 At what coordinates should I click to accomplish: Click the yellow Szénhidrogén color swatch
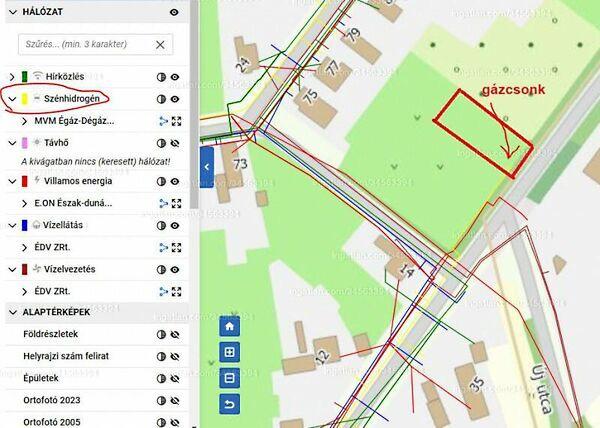tap(23, 99)
